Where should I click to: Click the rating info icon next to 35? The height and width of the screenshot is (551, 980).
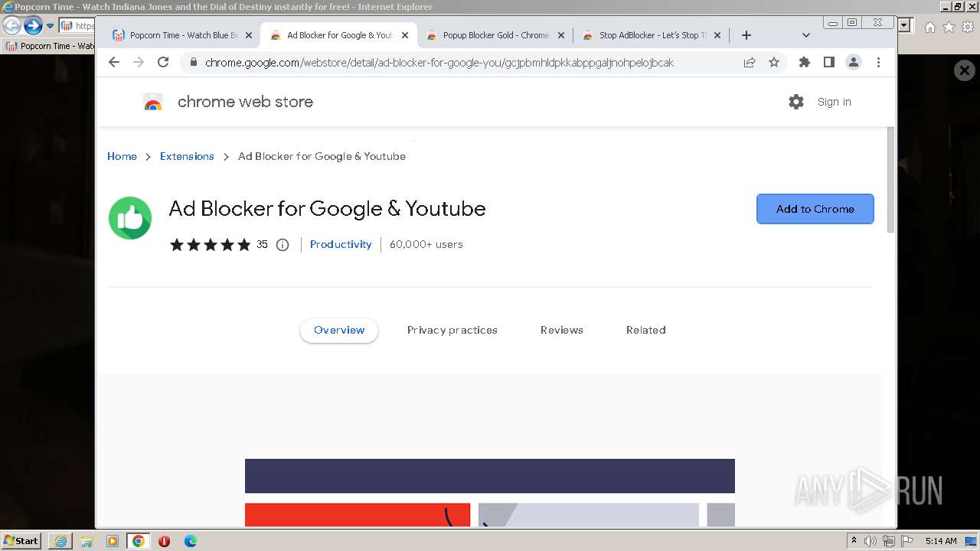coord(283,245)
